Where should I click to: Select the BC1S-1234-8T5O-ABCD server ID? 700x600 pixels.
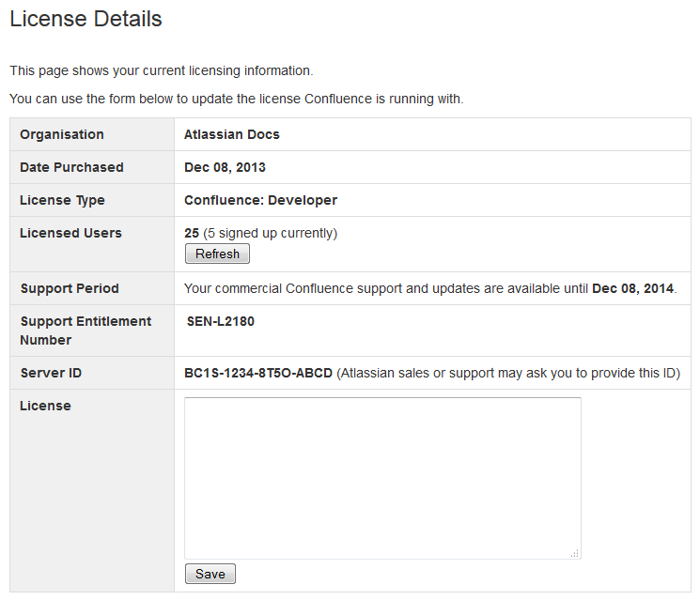click(258, 373)
